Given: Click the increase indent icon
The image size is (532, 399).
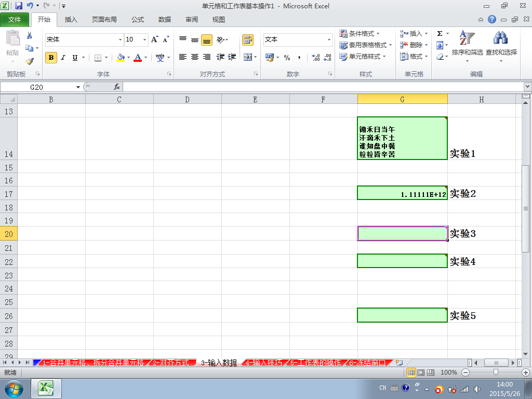Looking at the screenshot, I should click(x=232, y=57).
